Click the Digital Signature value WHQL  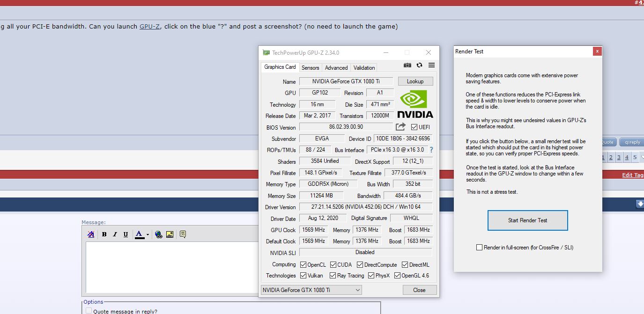(x=411, y=218)
